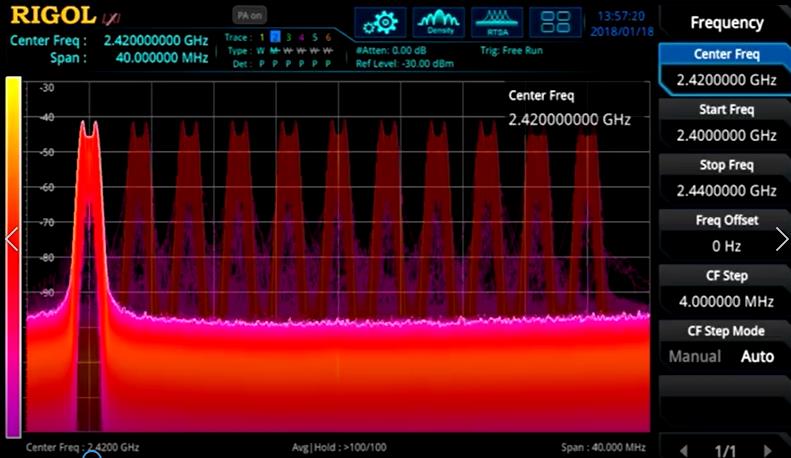
Task: Open the window layout grid icon
Action: pos(555,22)
